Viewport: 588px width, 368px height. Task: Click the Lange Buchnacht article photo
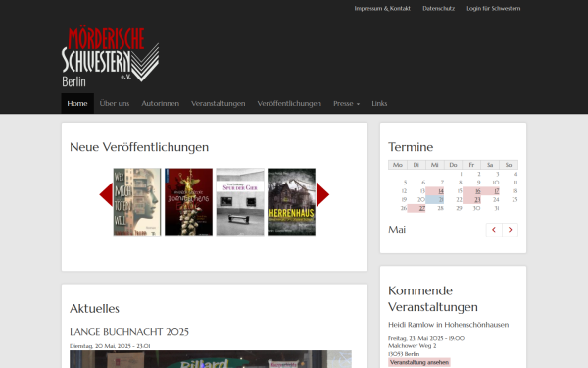click(x=211, y=359)
